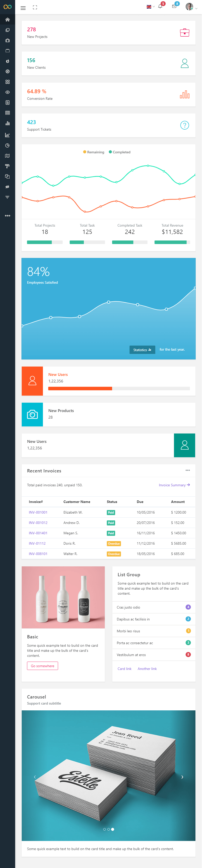
Task: Open the pie chart sidebar icon
Action: (7, 146)
